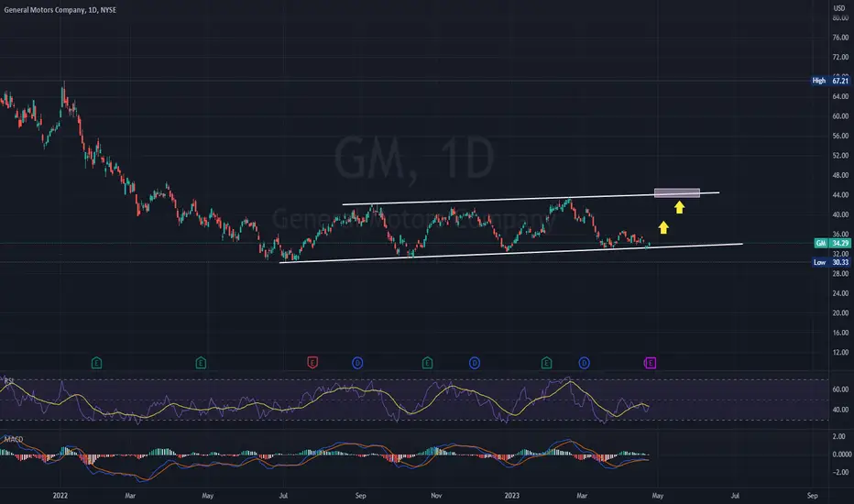Viewport: 854px width, 504px height.
Task: Click the MACD pane -2.00 scale label
Action: pos(841,473)
